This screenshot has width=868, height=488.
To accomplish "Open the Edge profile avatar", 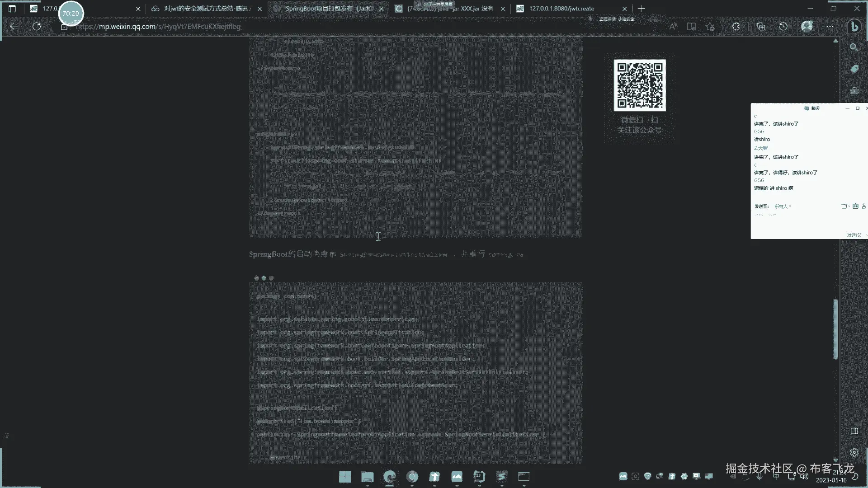I will point(807,27).
